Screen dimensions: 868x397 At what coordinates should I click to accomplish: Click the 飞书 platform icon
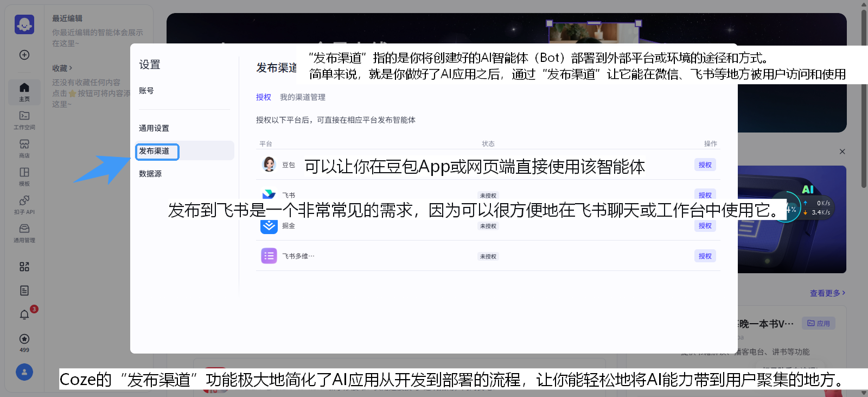(269, 194)
